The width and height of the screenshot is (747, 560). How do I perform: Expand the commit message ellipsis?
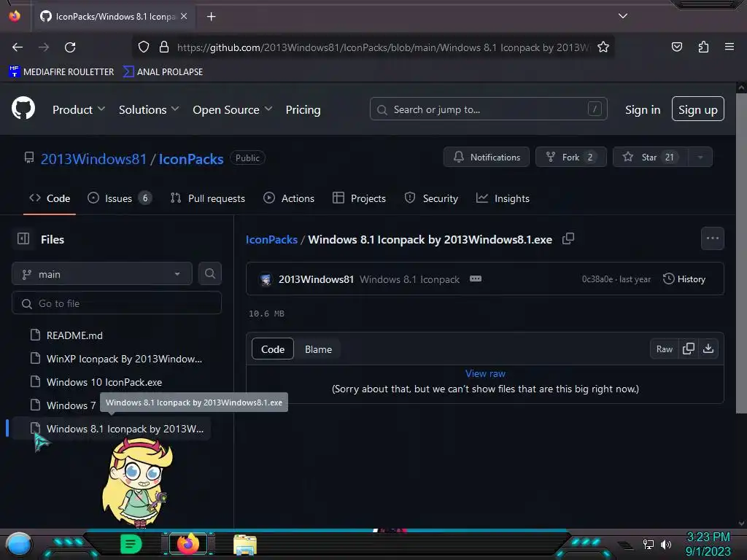pyautogui.click(x=476, y=279)
